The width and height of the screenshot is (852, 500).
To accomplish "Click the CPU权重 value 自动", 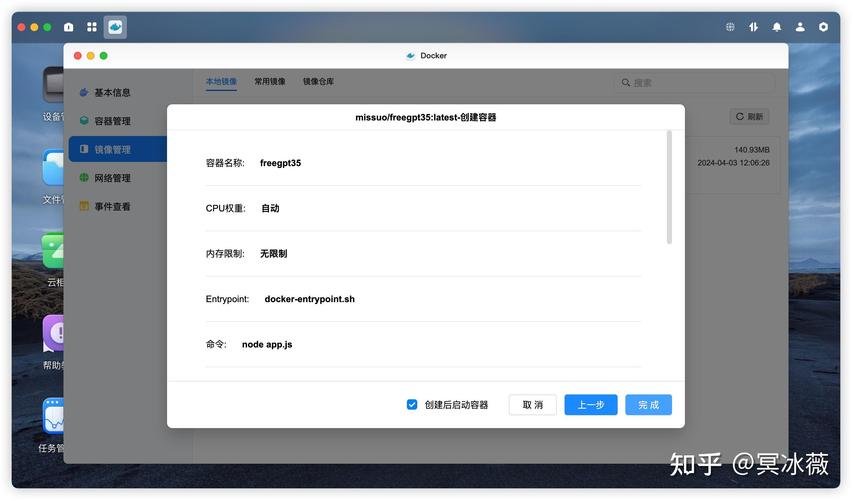I will [270, 208].
